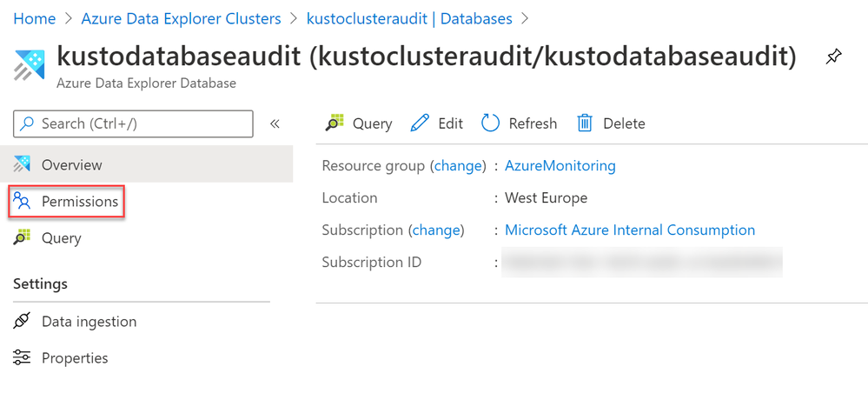
Task: Open the Permissions menu item
Action: (66, 202)
